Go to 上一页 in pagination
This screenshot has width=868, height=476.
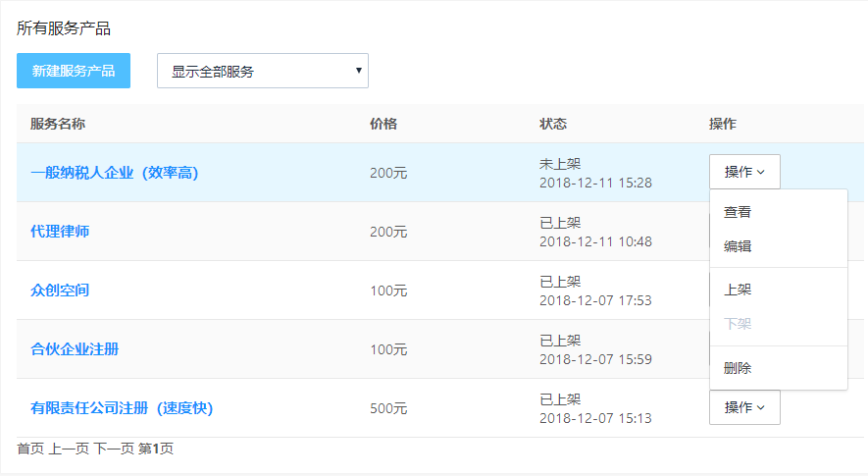pyautogui.click(x=69, y=449)
